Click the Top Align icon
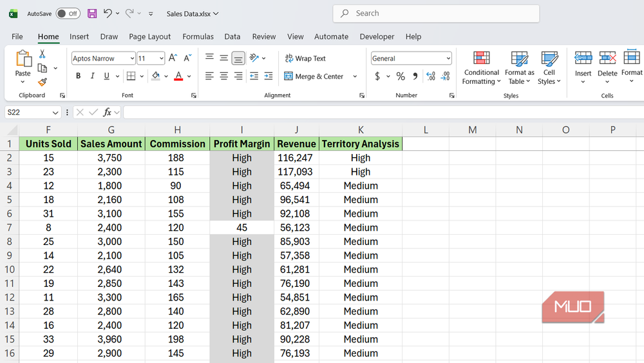The height and width of the screenshot is (363, 644). [x=209, y=58]
